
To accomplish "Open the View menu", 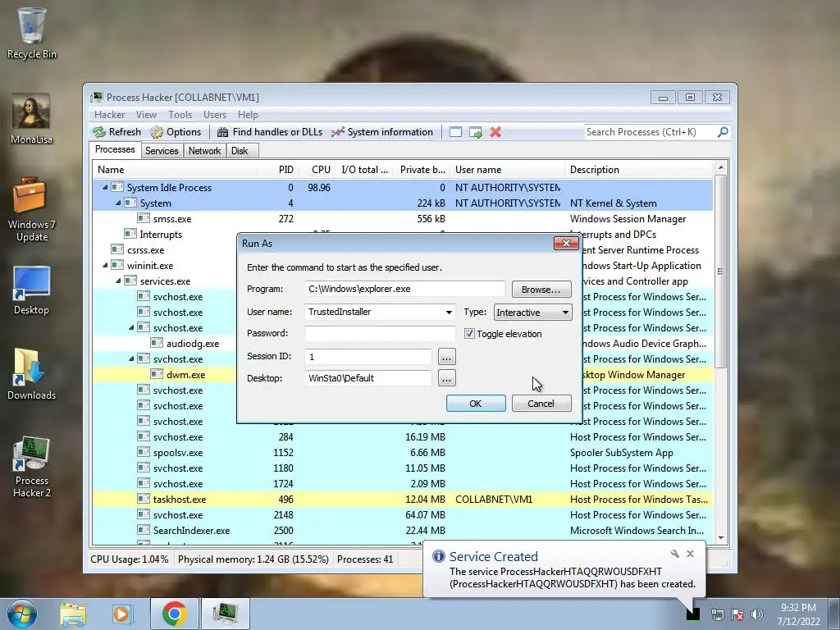I will [x=146, y=115].
